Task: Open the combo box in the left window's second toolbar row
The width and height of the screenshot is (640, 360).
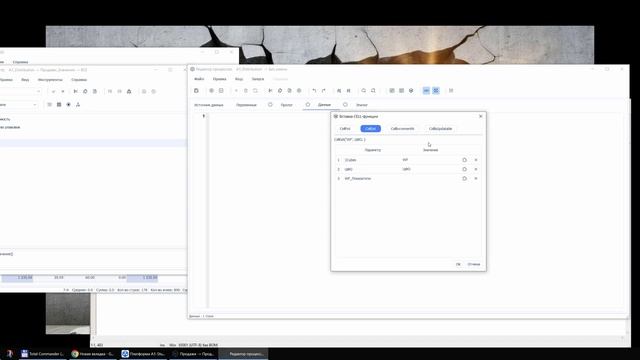Action: point(18,105)
